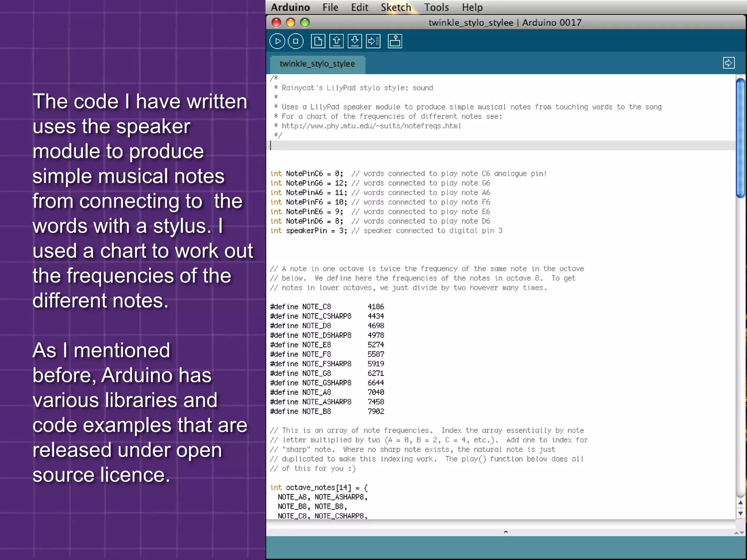
Task: Click the 'Uses a LilyPad speaker module' comment
Action: point(468,107)
